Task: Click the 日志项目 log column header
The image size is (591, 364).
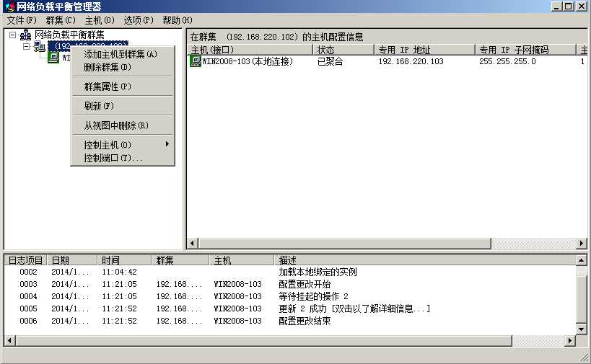Action: pos(25,260)
